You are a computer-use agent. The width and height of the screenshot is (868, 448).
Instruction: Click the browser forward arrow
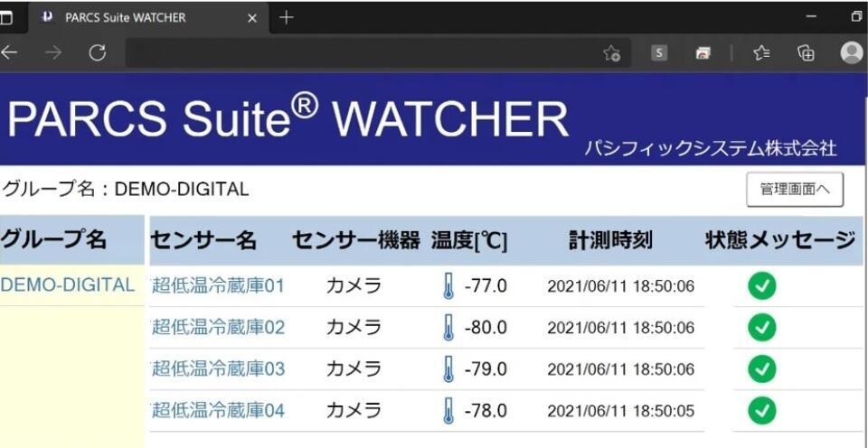[x=53, y=53]
